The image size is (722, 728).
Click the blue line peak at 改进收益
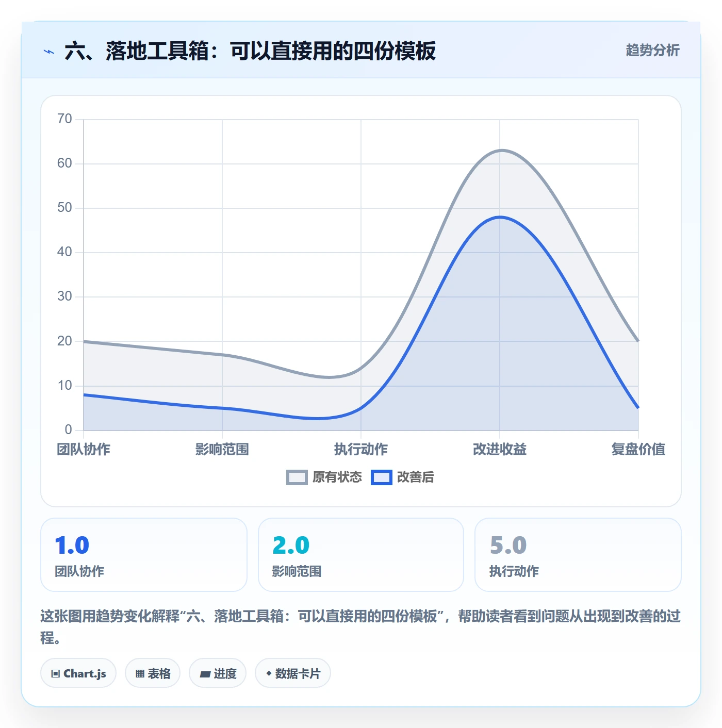point(500,217)
